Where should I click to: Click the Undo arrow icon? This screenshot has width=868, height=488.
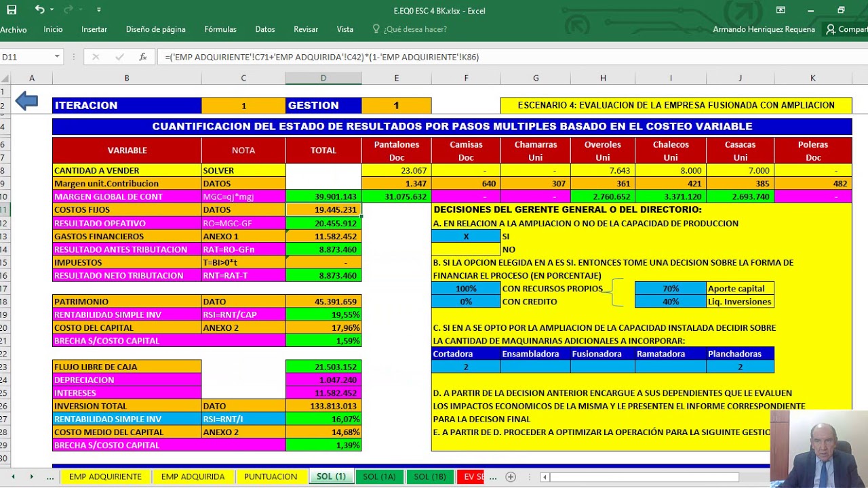39,9
